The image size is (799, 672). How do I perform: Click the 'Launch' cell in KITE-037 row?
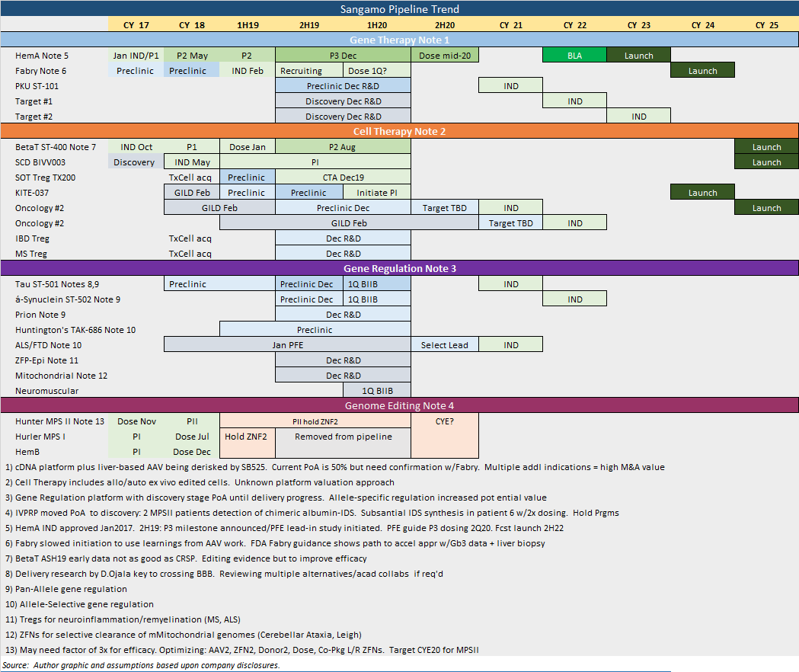(x=703, y=193)
